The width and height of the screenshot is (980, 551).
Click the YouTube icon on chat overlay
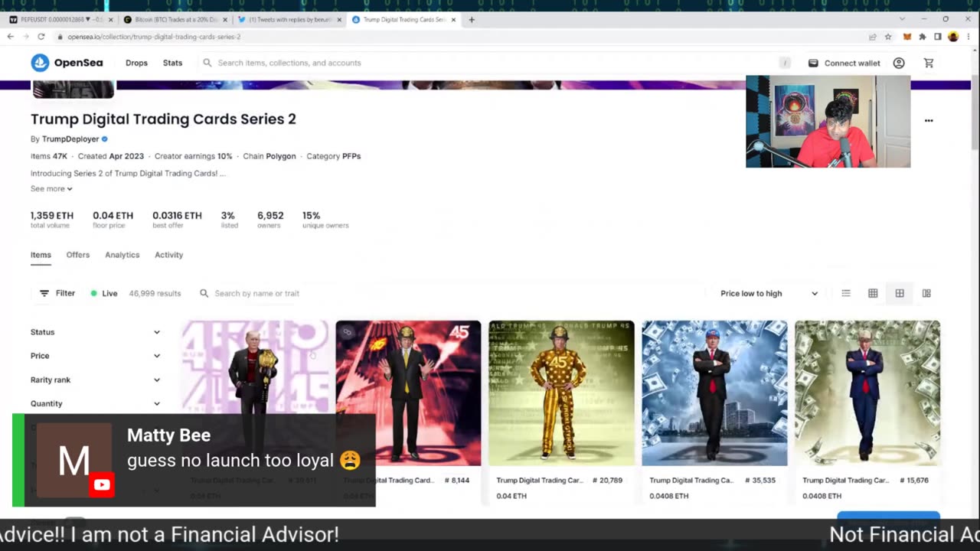pyautogui.click(x=101, y=484)
